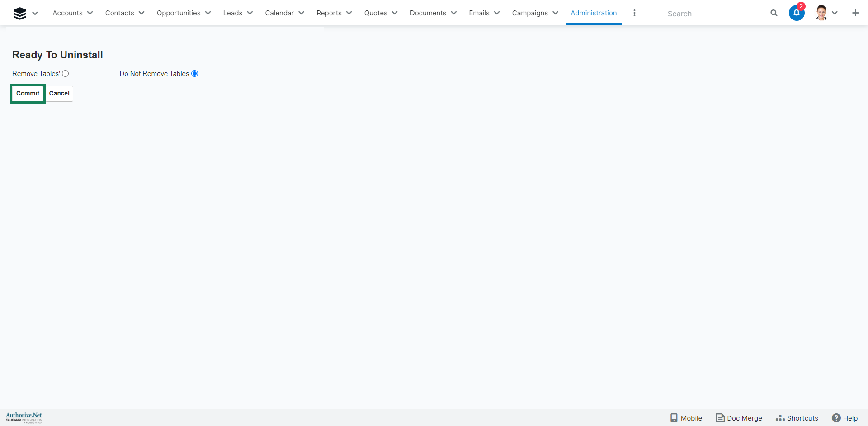The width and height of the screenshot is (868, 426).
Task: Expand the Reports dropdown chevron
Action: pos(349,13)
